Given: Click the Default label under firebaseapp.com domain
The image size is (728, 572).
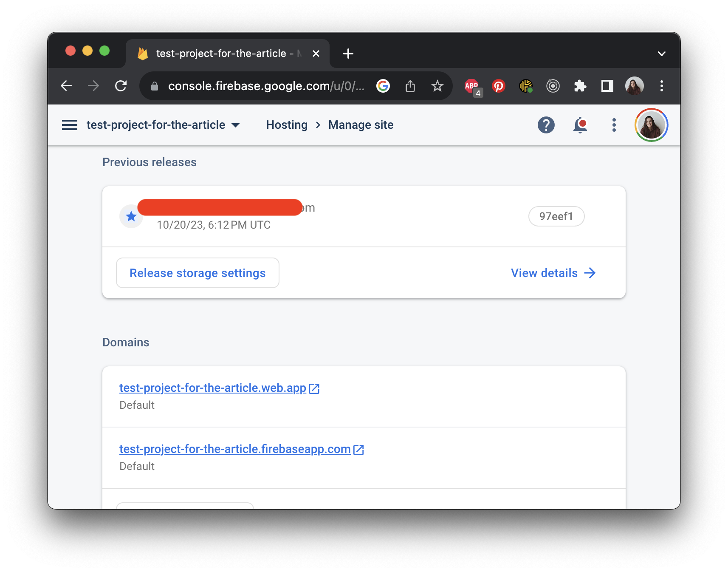Looking at the screenshot, I should point(137,466).
